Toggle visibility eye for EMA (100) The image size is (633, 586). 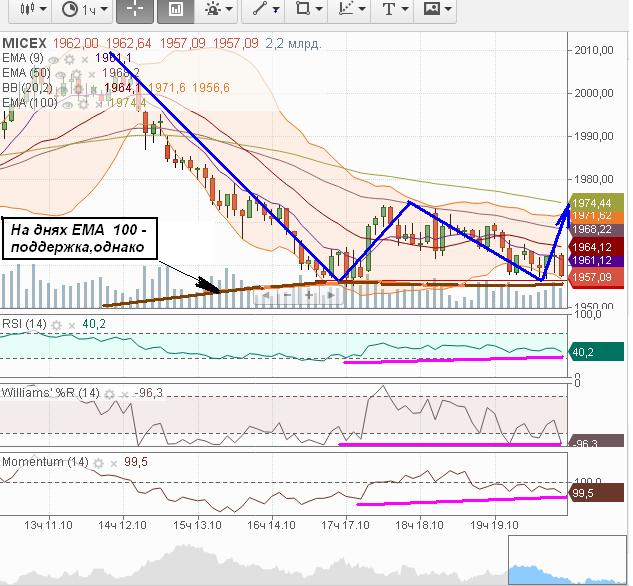tap(67, 105)
